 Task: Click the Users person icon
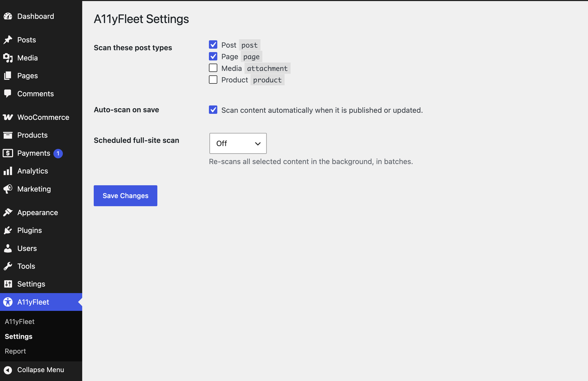pos(8,248)
